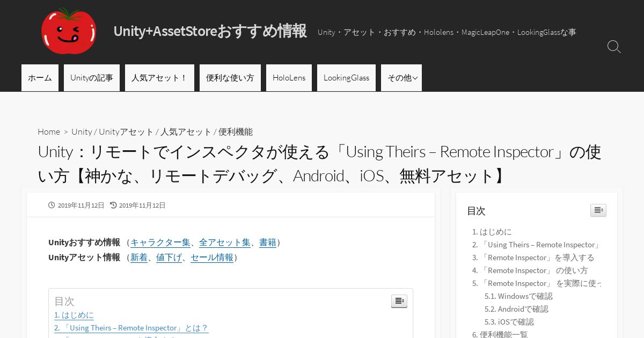Open the 全アセット集 link
Screen dimensions: 644x338
pos(225,243)
